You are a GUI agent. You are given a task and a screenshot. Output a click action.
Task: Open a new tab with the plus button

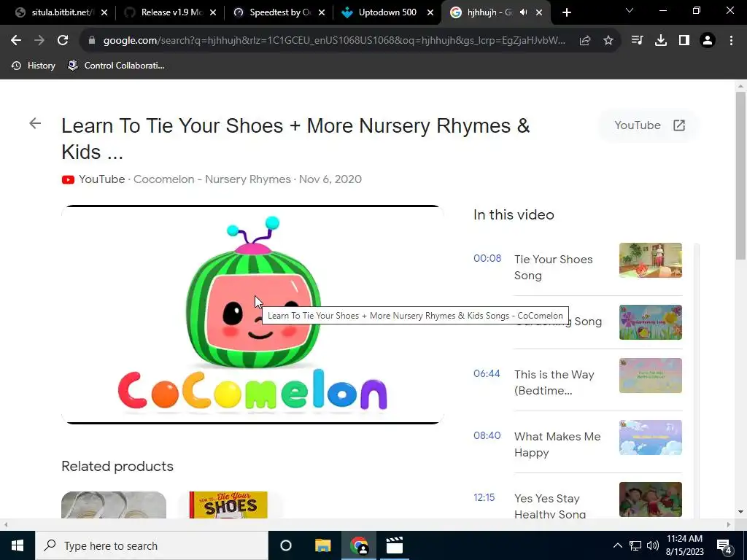(x=566, y=12)
